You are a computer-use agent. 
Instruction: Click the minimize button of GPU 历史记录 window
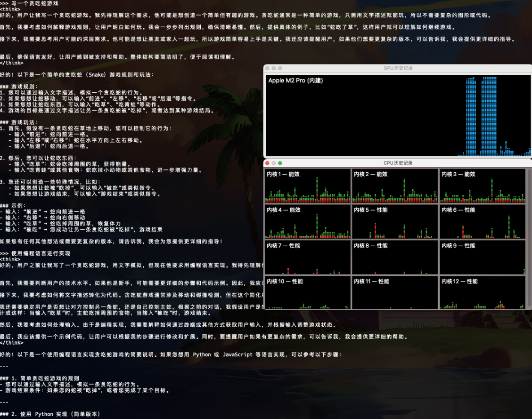point(274,68)
